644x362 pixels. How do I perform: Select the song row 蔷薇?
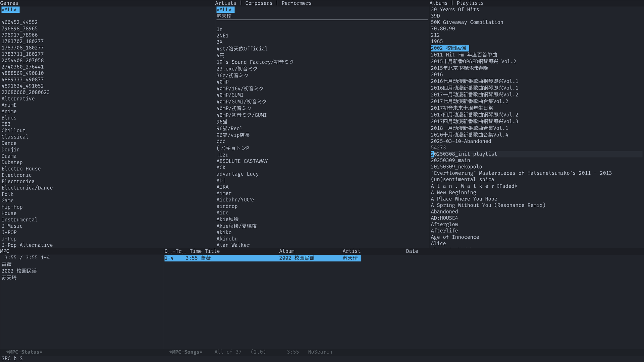[206, 258]
